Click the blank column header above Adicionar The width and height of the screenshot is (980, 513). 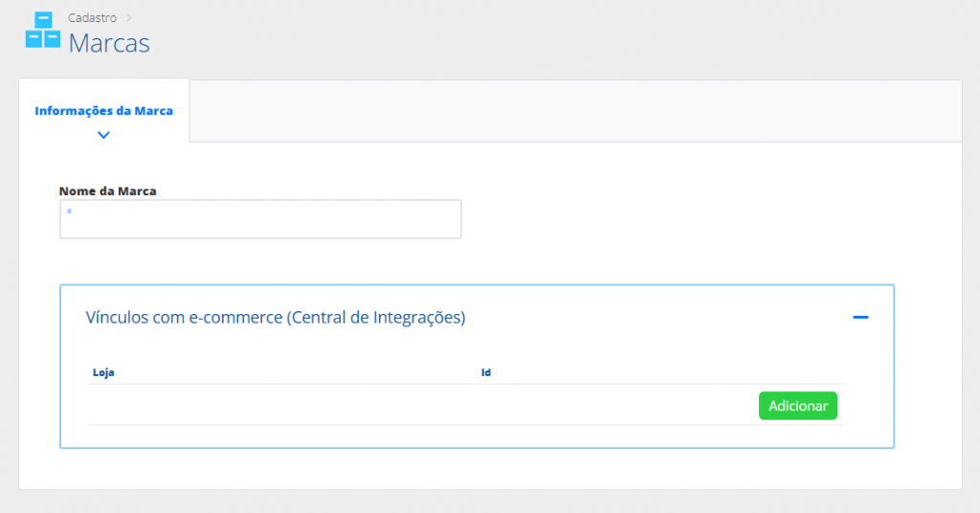pyautogui.click(x=780, y=371)
